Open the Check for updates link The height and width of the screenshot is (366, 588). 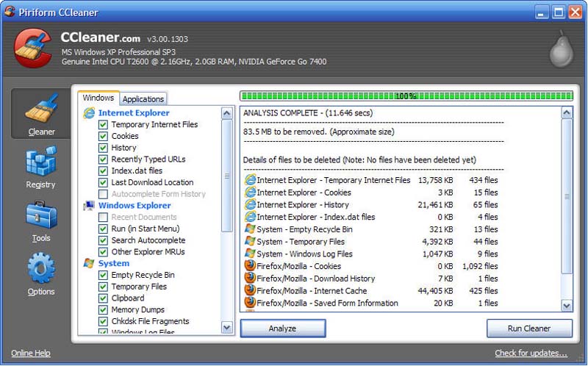point(531,354)
